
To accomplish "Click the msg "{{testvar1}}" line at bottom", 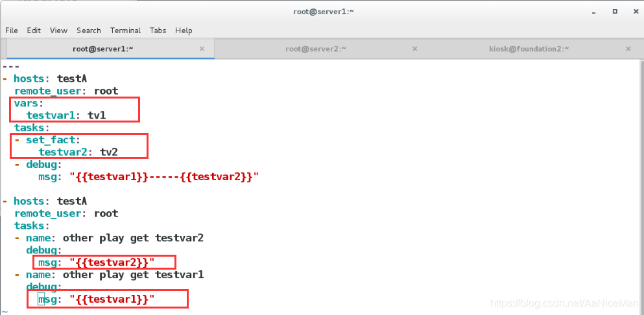I will point(97,299).
